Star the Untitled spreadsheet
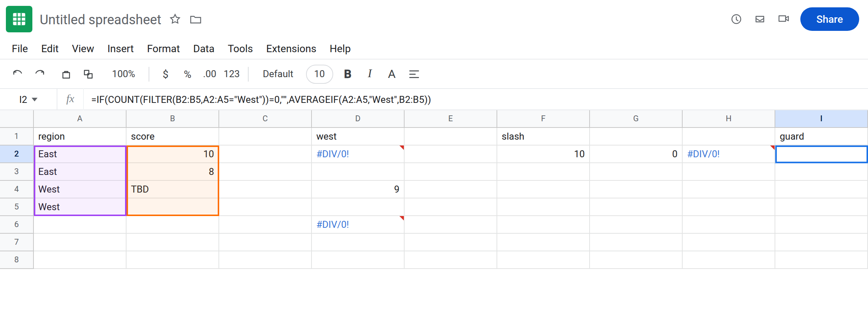 pyautogui.click(x=175, y=19)
